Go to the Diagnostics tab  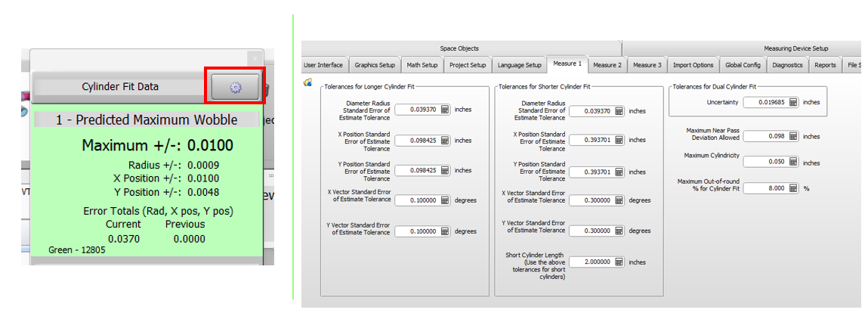click(x=787, y=65)
